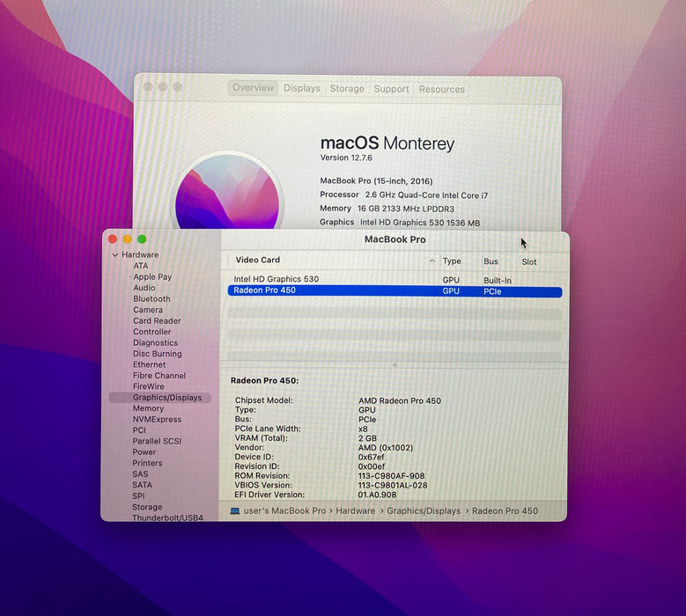
Task: Sort by the Type column header
Action: pyautogui.click(x=452, y=261)
